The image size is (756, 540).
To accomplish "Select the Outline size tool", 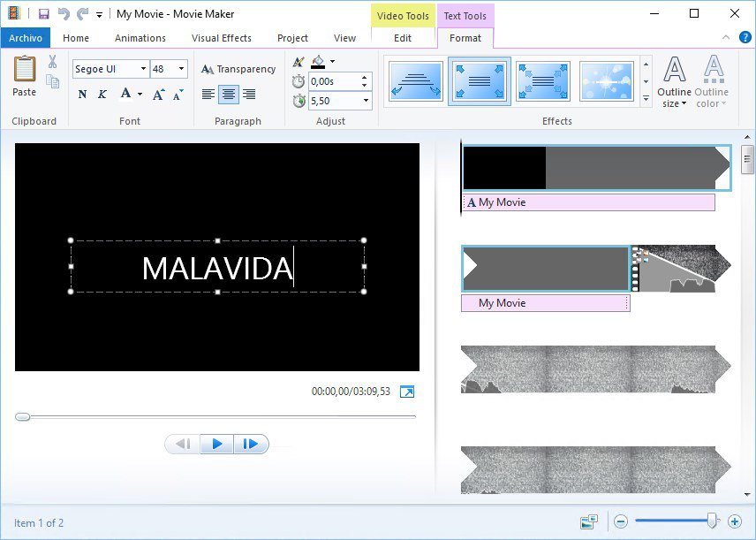I will point(674,82).
